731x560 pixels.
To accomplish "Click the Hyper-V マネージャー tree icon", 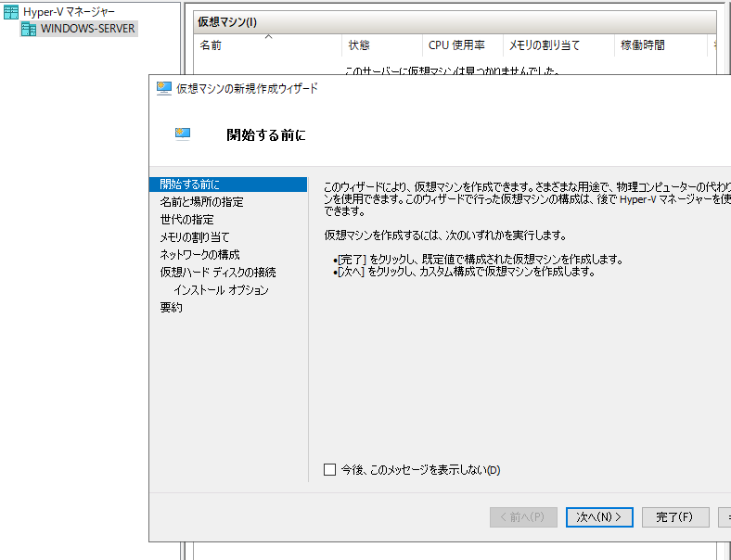I will [11, 12].
